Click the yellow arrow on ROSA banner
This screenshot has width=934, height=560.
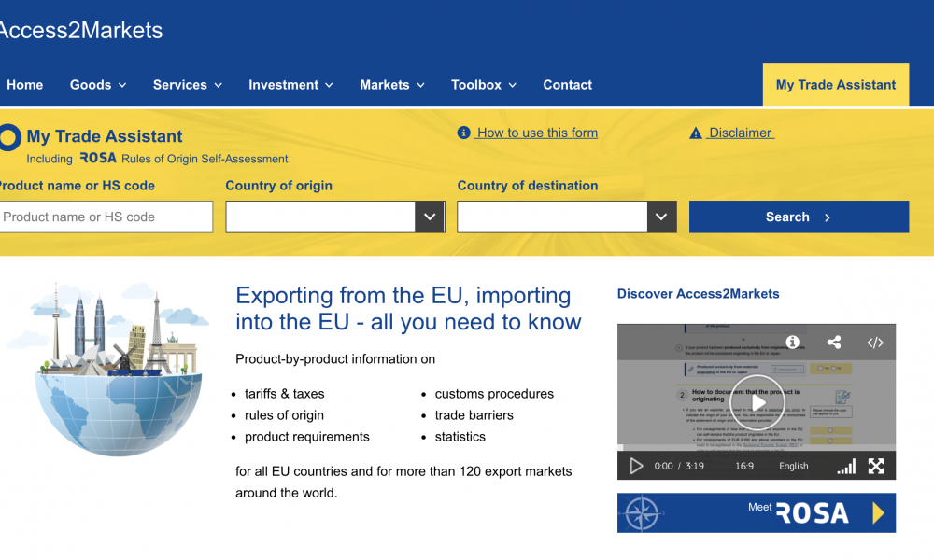click(878, 512)
